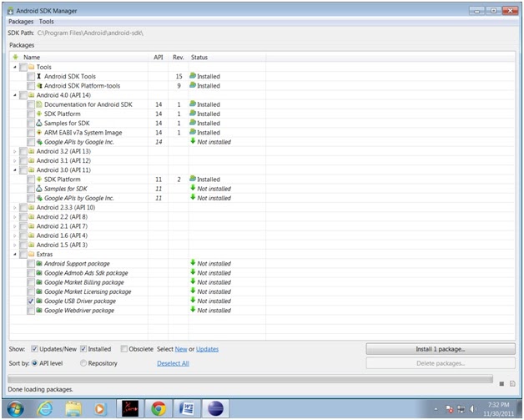
Task: Click the Google USB Driver package icon
Action: click(39, 301)
